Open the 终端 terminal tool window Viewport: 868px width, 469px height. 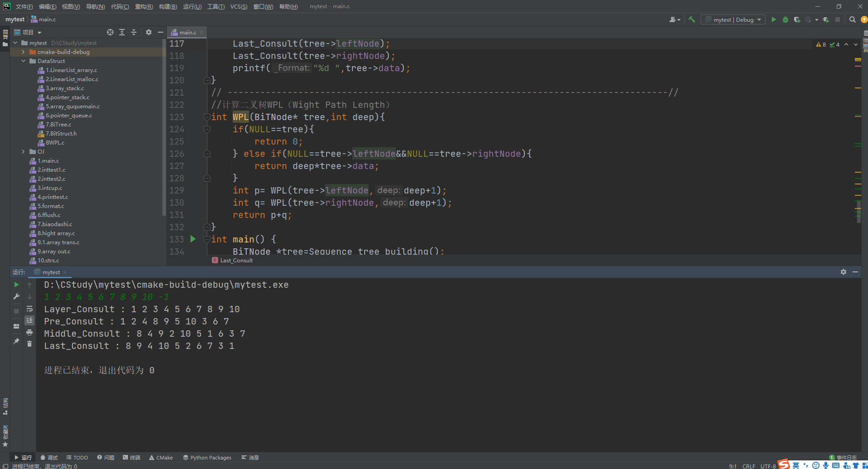click(x=132, y=457)
